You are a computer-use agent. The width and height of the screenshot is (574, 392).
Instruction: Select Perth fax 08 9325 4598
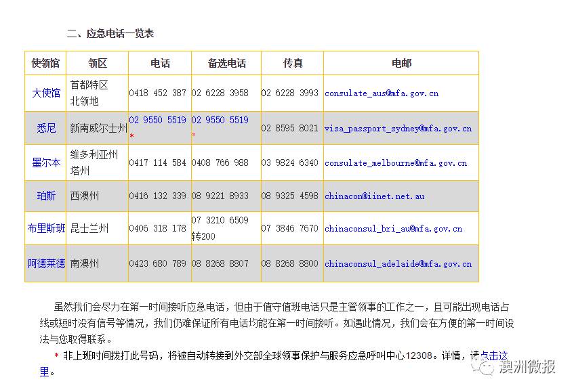click(x=289, y=196)
